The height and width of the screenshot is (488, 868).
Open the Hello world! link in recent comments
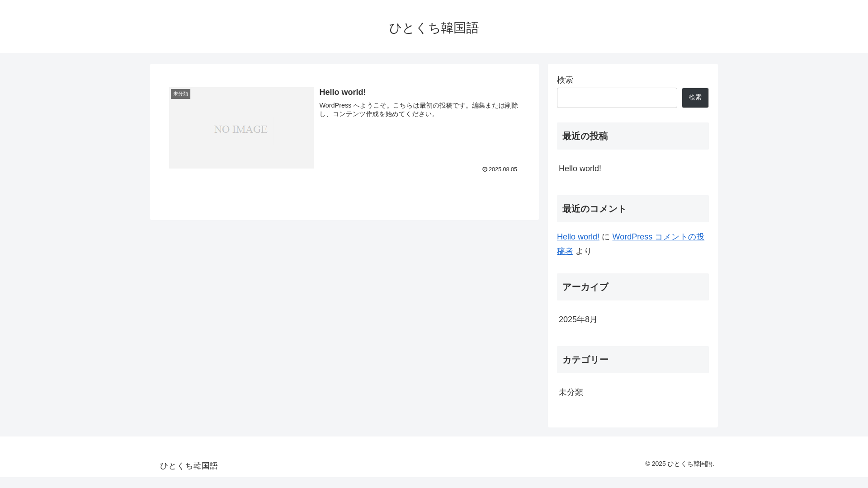tap(578, 237)
